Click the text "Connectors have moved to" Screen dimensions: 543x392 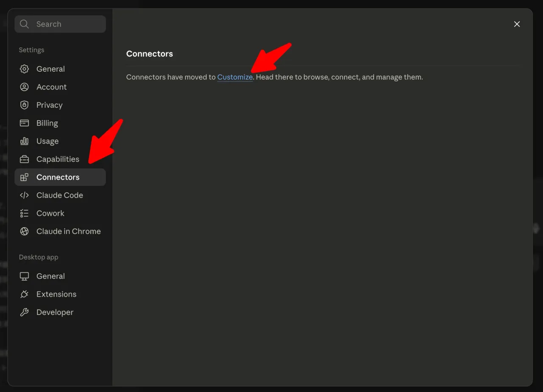point(171,77)
